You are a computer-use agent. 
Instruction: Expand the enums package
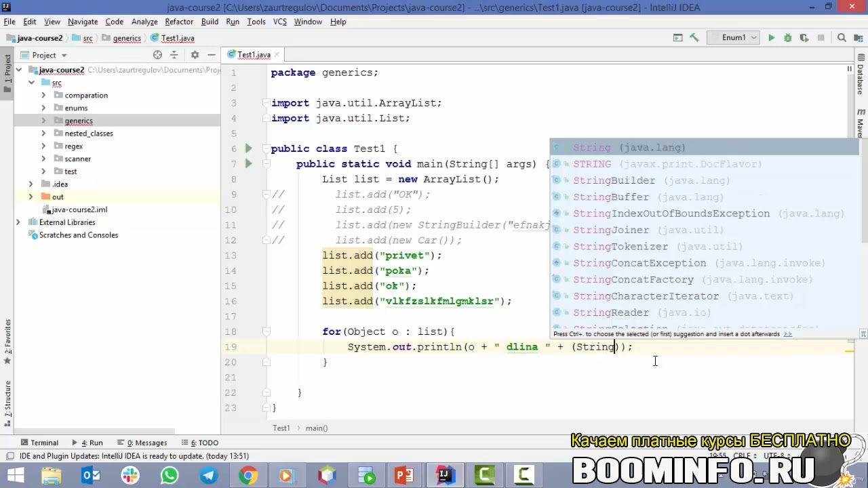click(43, 108)
